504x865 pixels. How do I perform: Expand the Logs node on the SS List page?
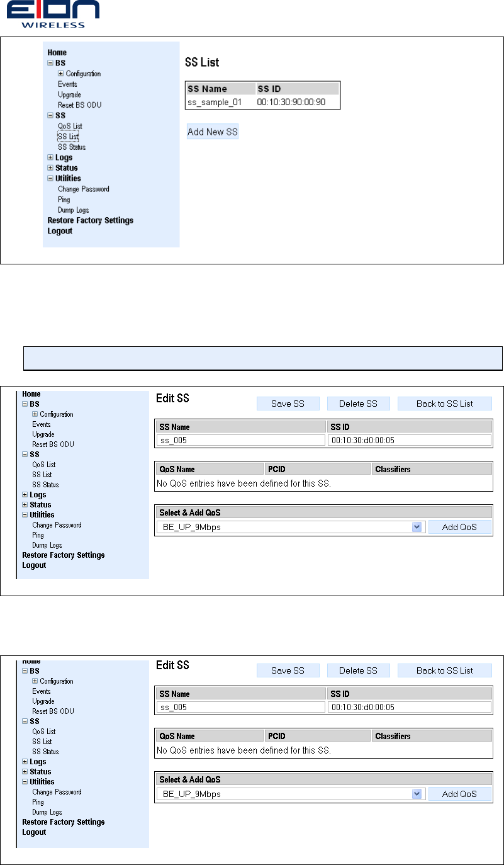(50, 157)
